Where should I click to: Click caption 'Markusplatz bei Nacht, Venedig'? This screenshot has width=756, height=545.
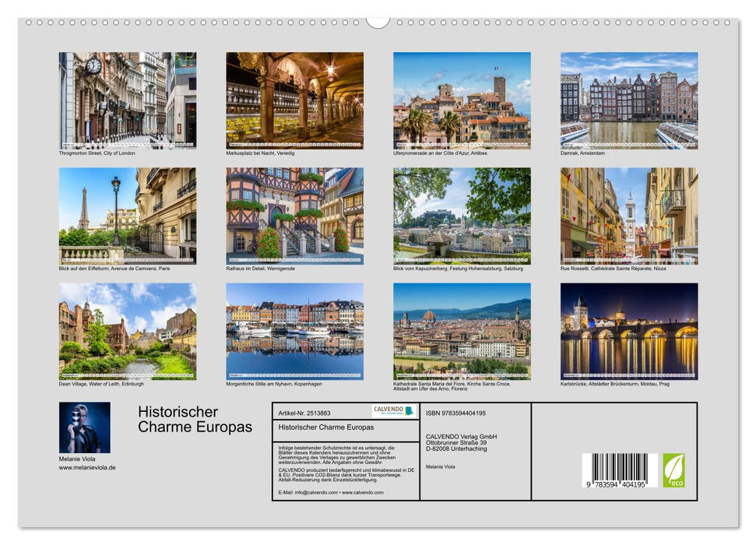tap(260, 153)
